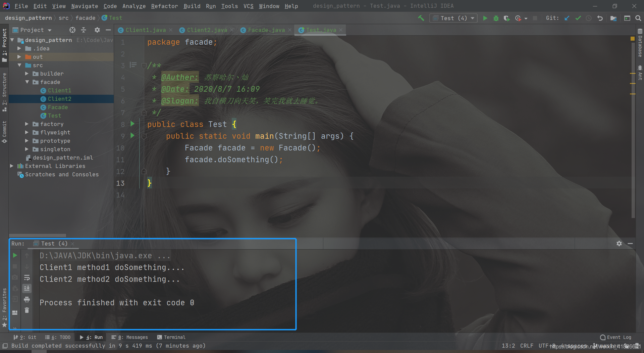This screenshot has height=353, width=644.
Task: Expand the .idea folder
Action: pos(19,48)
